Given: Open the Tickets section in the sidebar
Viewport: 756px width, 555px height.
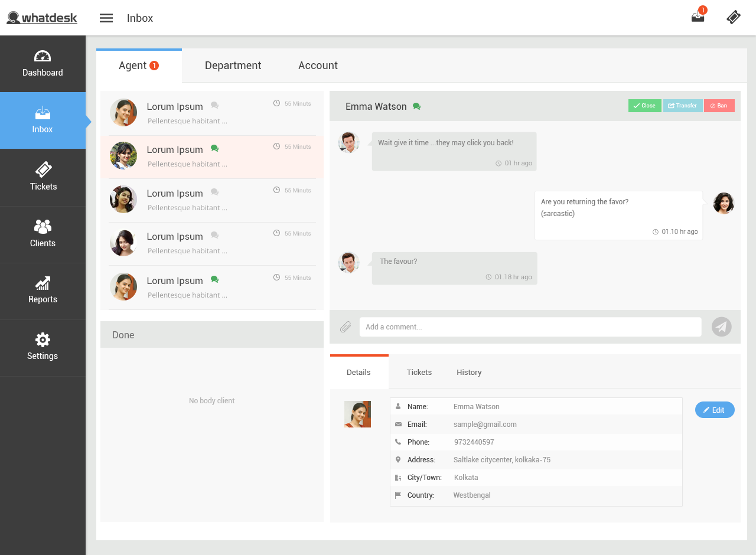Looking at the screenshot, I should (43, 177).
